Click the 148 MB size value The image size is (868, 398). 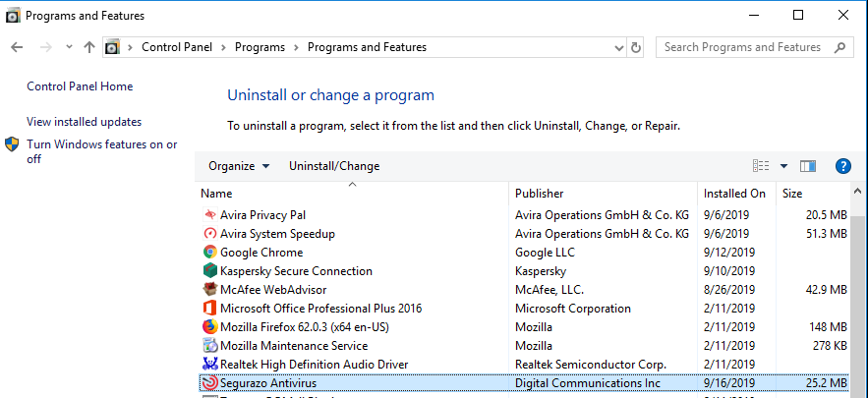tap(830, 327)
